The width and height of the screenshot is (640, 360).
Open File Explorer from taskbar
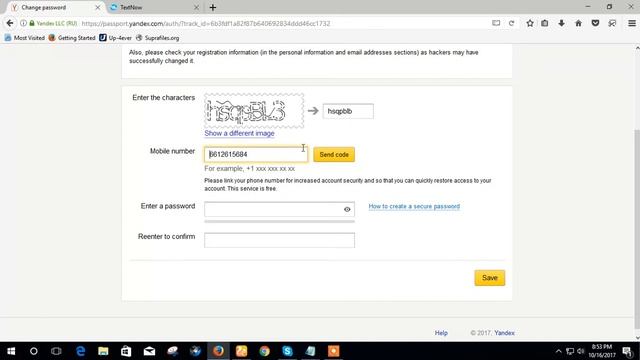click(x=103, y=351)
